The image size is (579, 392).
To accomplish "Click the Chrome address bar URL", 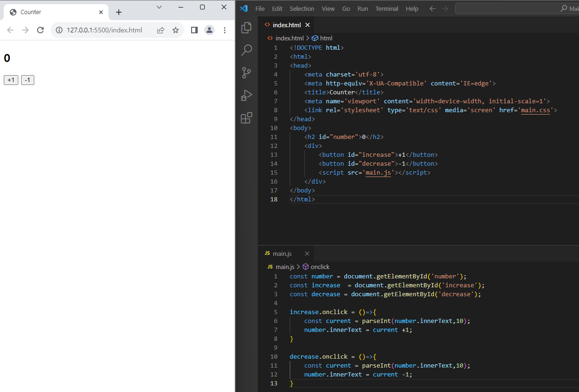I will coord(104,30).
